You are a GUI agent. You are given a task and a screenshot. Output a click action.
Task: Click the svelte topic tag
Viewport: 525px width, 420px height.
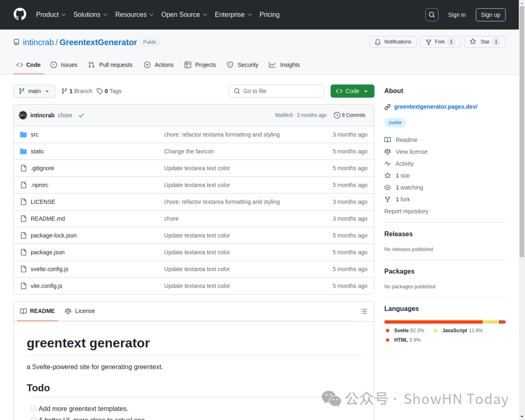[395, 122]
